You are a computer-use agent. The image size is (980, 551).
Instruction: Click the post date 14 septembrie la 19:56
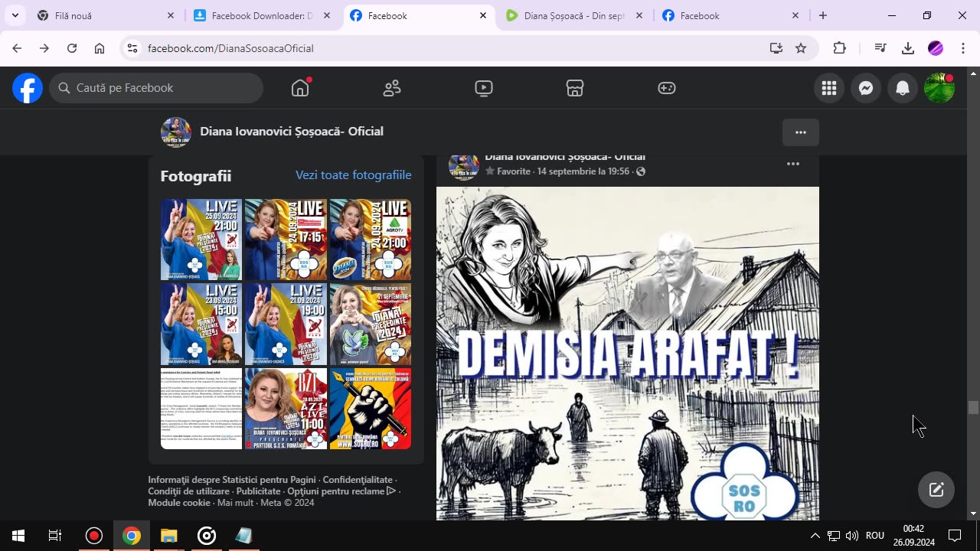(583, 171)
